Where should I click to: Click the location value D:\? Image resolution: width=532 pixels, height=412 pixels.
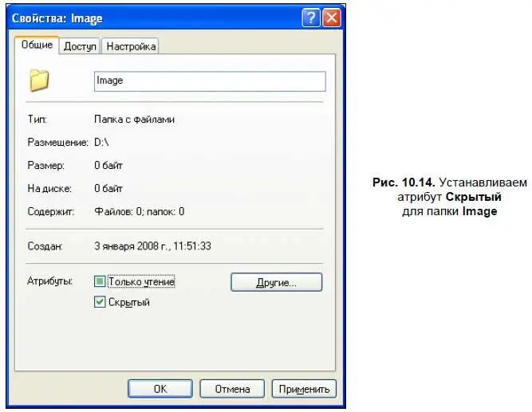101,143
